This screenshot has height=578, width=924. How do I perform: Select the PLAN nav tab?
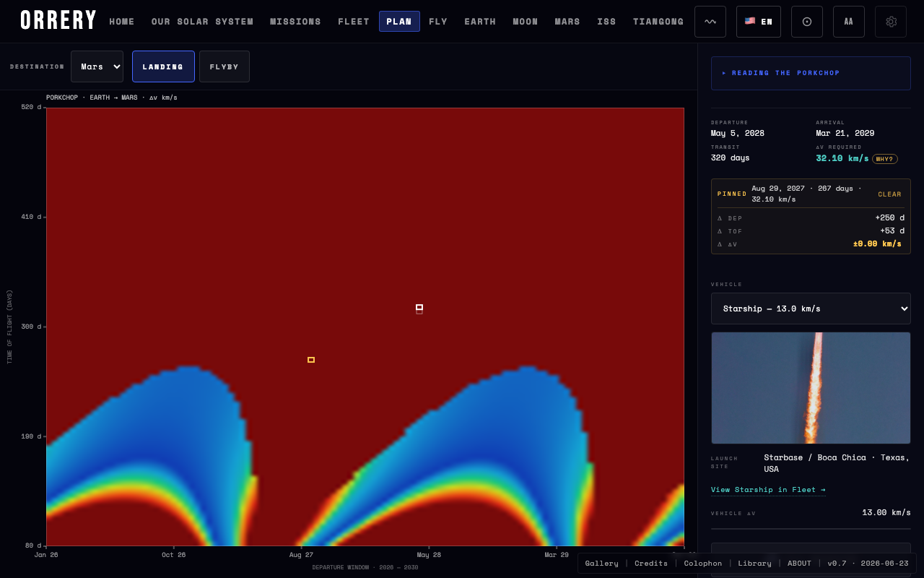(399, 22)
